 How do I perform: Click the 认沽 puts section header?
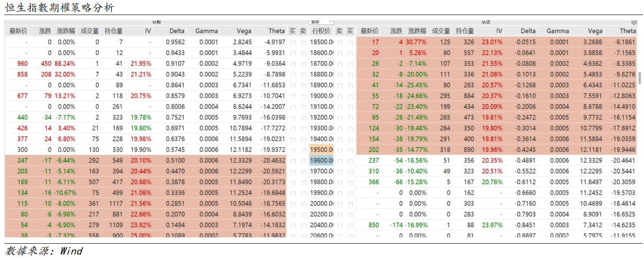pos(486,22)
